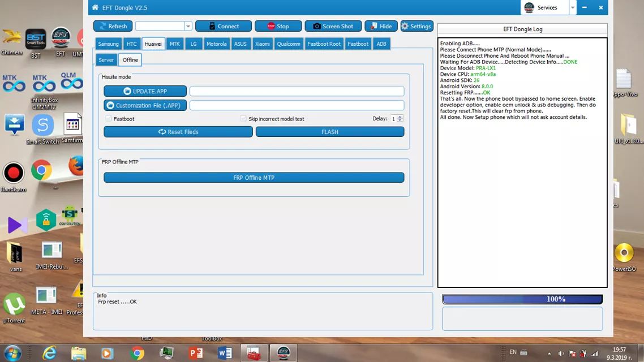Open the Google Chrome desktop icon

point(41,170)
